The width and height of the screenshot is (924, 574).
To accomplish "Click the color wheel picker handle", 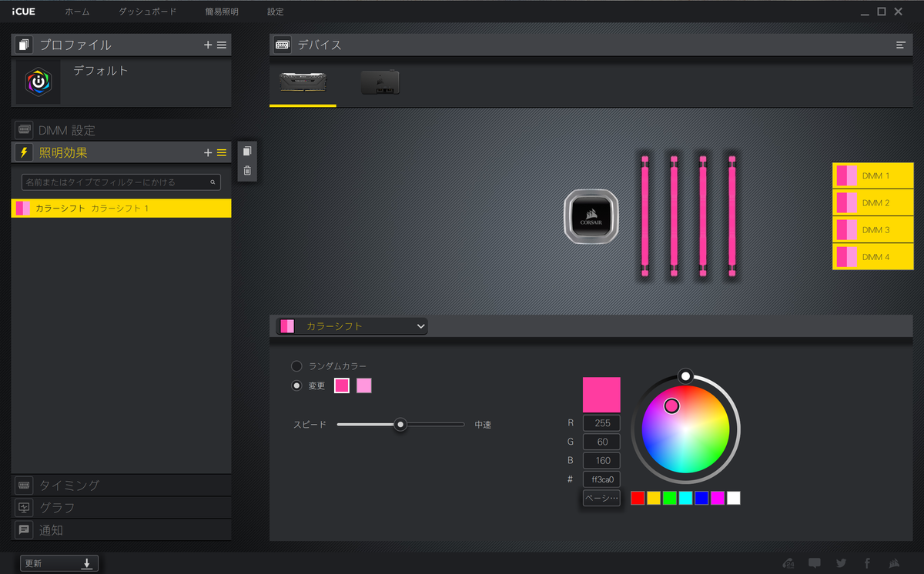I will click(671, 405).
